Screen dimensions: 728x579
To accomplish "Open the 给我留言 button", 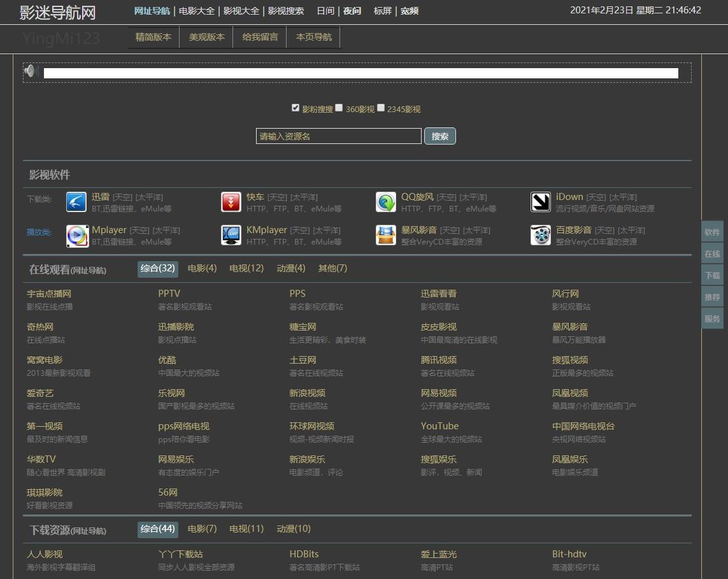I will (x=260, y=37).
